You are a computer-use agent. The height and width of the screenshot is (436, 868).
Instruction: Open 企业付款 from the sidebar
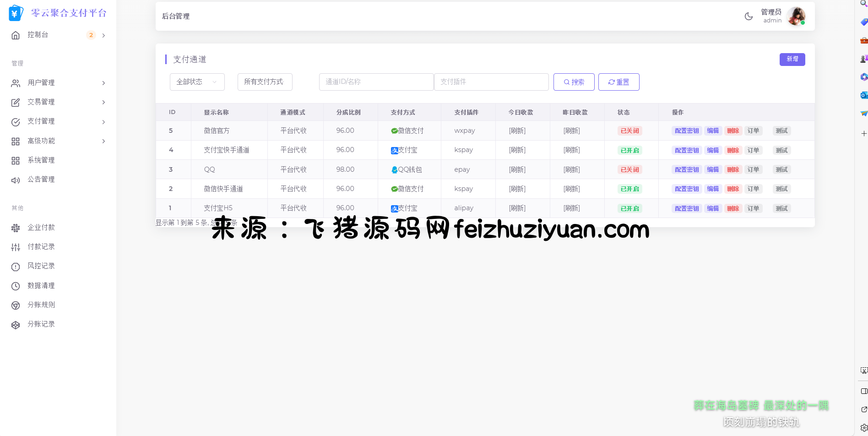(x=41, y=228)
